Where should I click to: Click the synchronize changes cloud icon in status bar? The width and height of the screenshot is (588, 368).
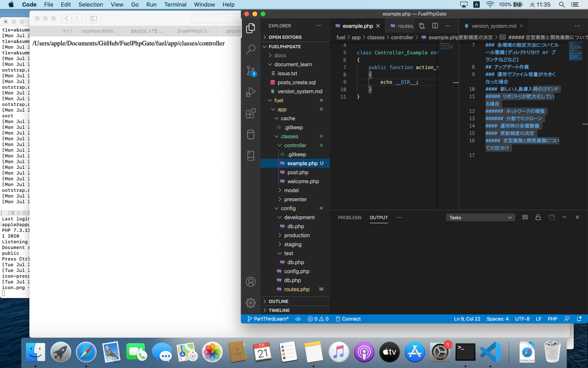(298, 319)
